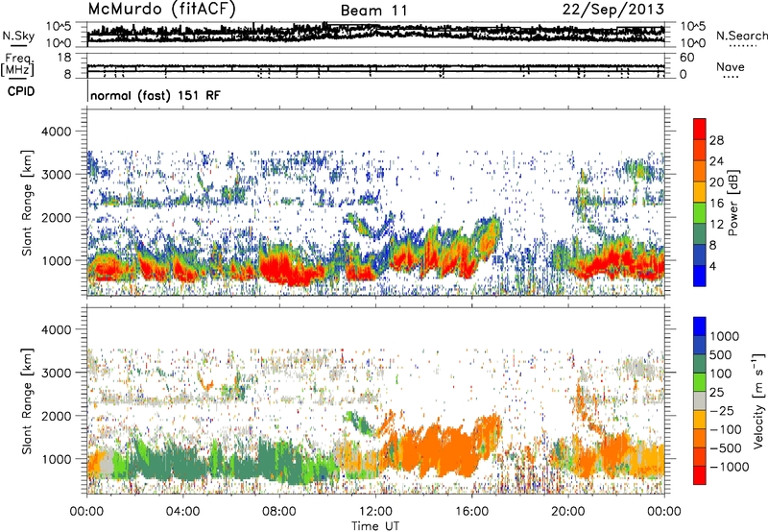
Task: Click the 'Power [dB]' color bar label
Action: click(x=733, y=203)
